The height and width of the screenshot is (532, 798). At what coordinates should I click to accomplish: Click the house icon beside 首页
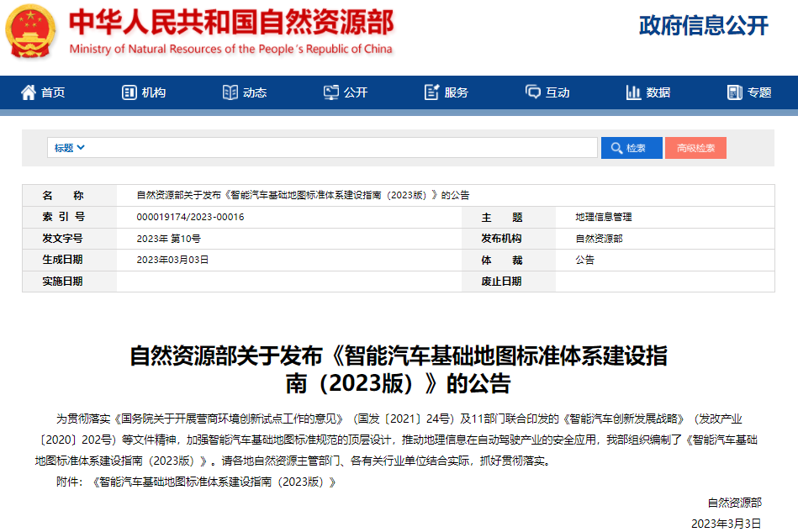pyautogui.click(x=30, y=92)
